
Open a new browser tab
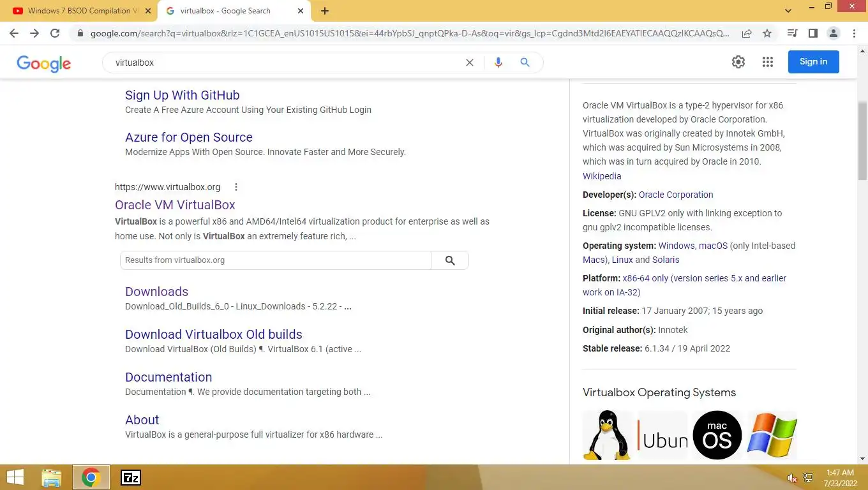325,11
